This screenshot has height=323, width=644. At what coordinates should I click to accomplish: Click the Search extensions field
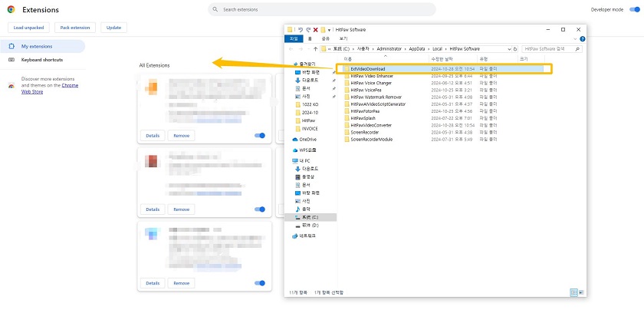click(321, 9)
